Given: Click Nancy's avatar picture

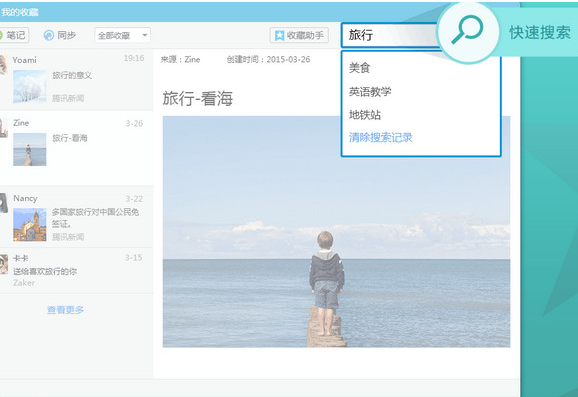Looking at the screenshot, I should pyautogui.click(x=4, y=203).
